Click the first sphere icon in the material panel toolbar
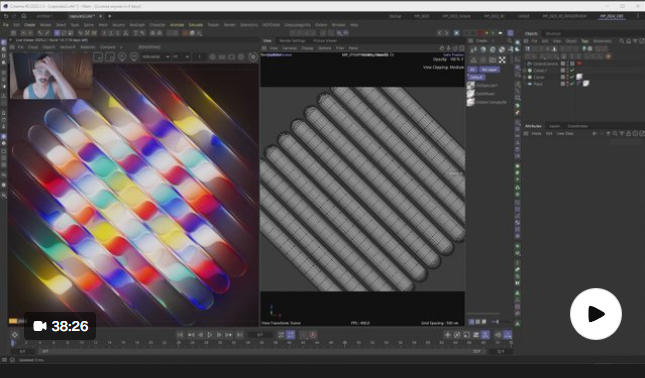Image resolution: width=645 pixels, height=378 pixels. point(483,50)
